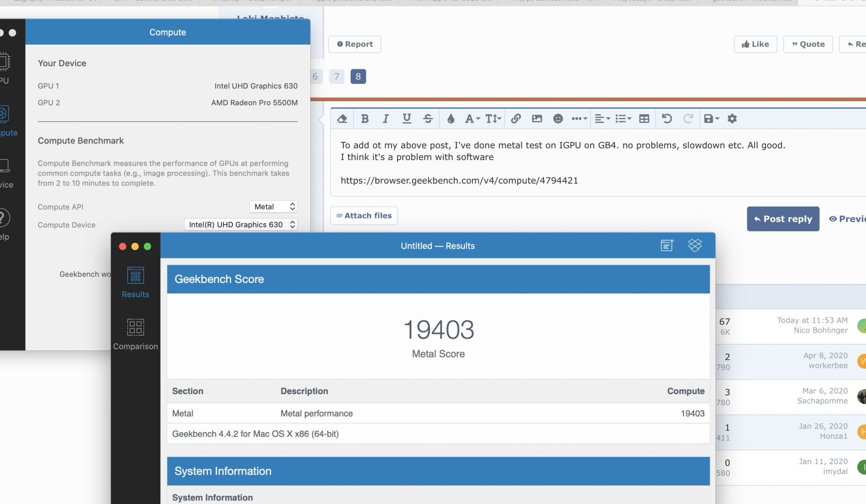866x504 pixels.
Task: Open the smilies emoji picker
Action: [x=558, y=119]
